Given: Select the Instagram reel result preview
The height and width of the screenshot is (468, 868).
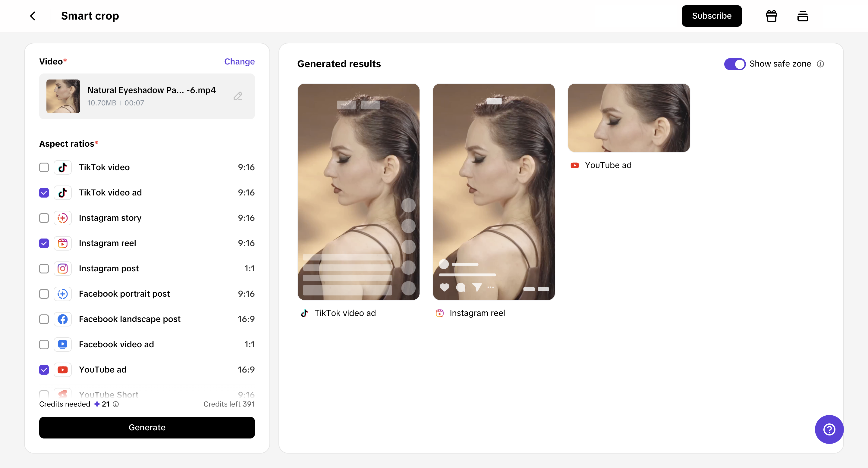Looking at the screenshot, I should [x=494, y=192].
